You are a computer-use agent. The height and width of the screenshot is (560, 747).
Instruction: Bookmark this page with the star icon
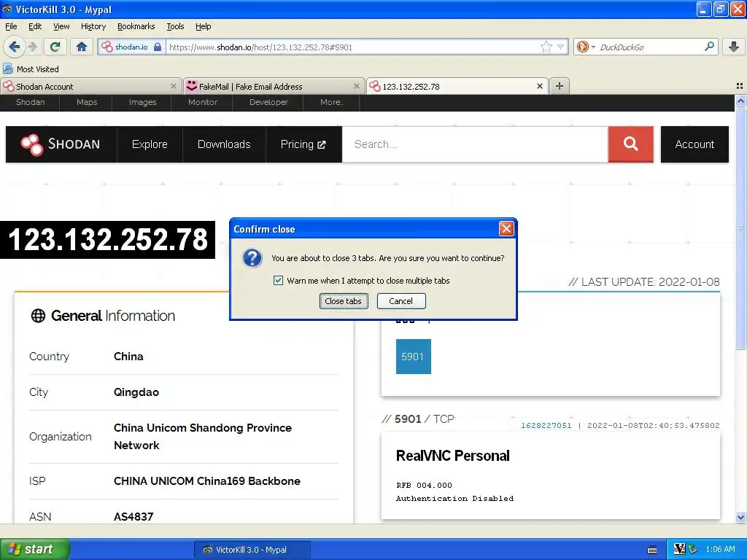[546, 47]
